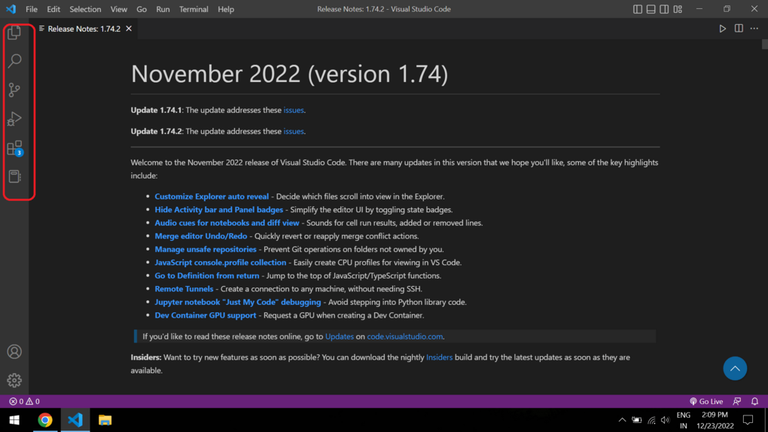Image resolution: width=768 pixels, height=432 pixels.
Task: Open the Edit menu
Action: [53, 9]
